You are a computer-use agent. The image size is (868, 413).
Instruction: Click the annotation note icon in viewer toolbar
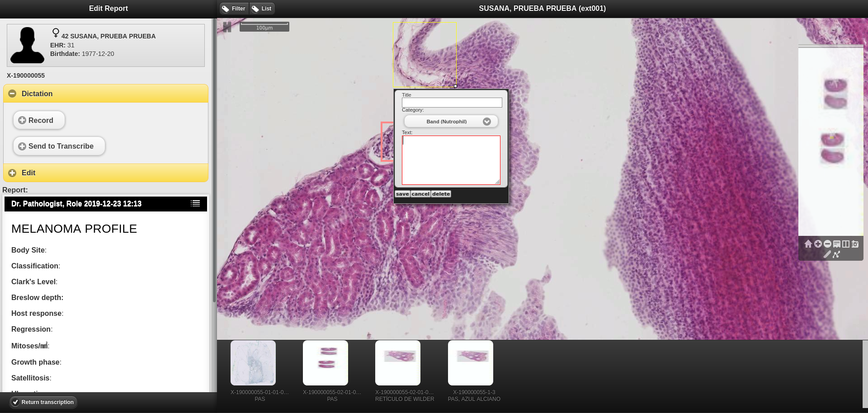coord(837,244)
